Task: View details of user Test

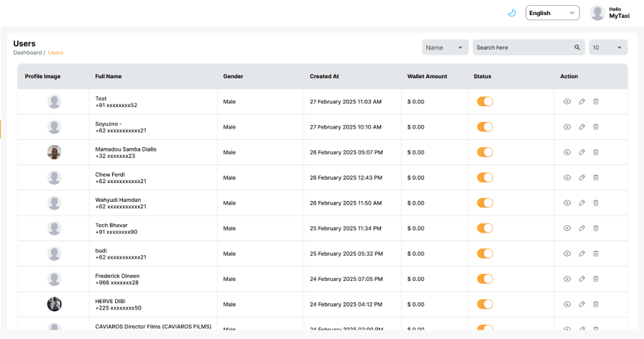Action: pyautogui.click(x=567, y=102)
